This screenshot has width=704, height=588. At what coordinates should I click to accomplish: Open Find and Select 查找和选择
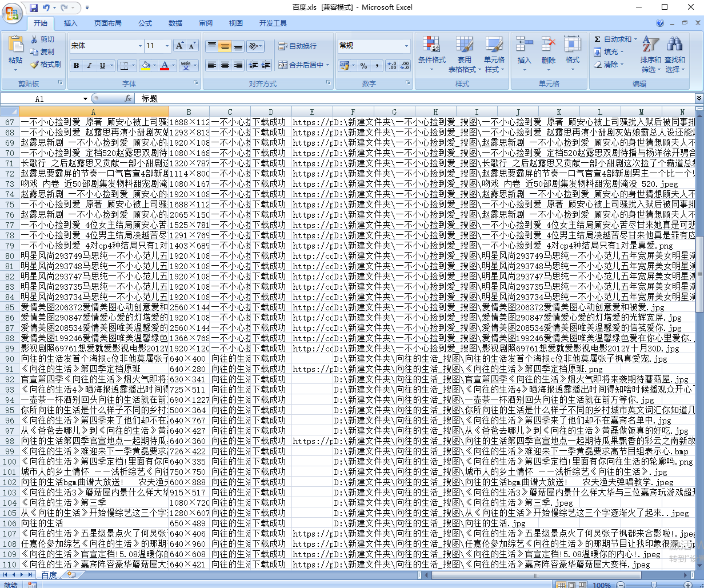[x=675, y=54]
